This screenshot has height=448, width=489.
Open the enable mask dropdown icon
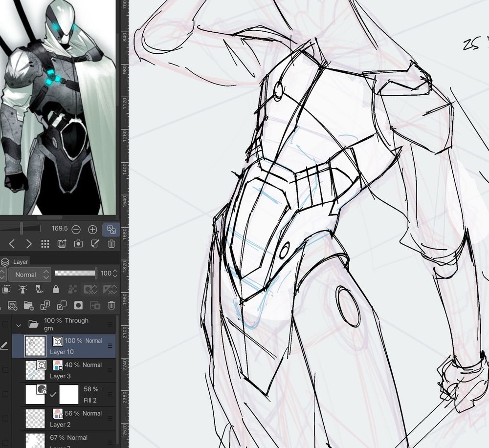pos(90,290)
